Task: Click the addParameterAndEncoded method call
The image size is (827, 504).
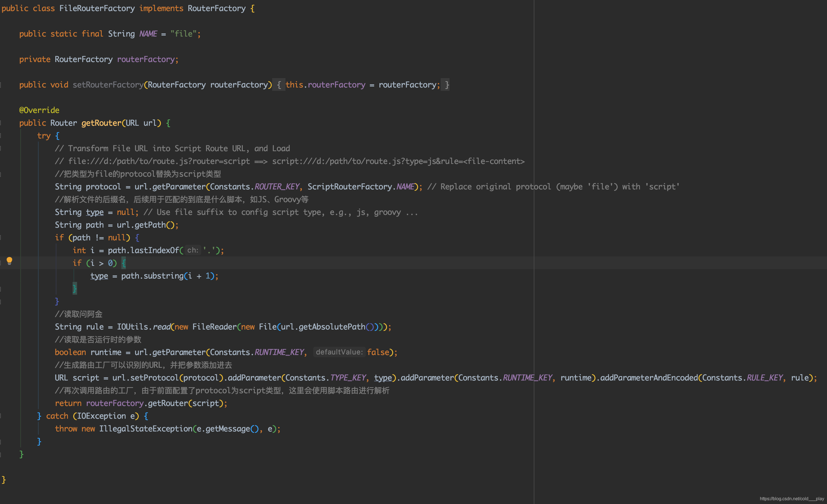Action: click(649, 378)
